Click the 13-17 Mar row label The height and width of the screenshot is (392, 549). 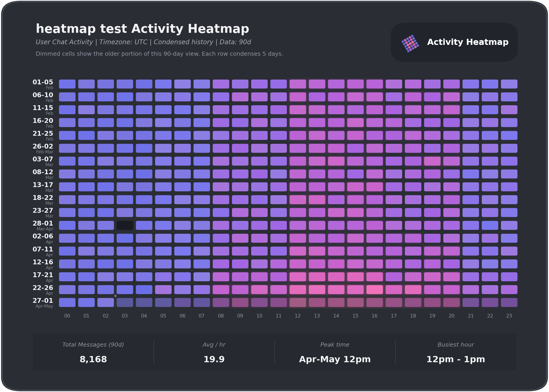[x=43, y=187]
